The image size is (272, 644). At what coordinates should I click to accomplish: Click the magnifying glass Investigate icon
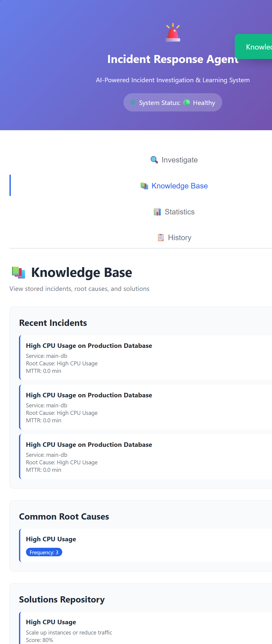154,160
